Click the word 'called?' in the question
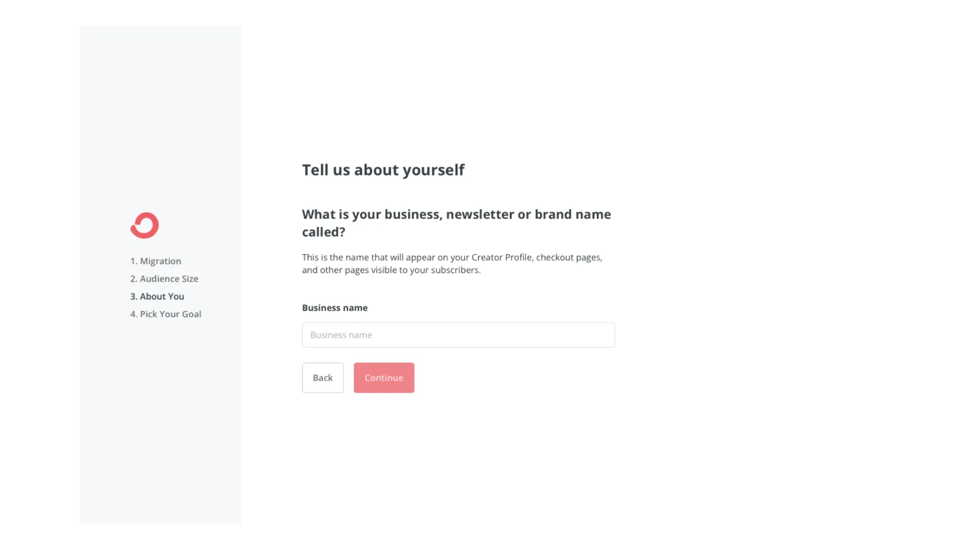Viewport: 980px width, 551px height. click(x=324, y=232)
